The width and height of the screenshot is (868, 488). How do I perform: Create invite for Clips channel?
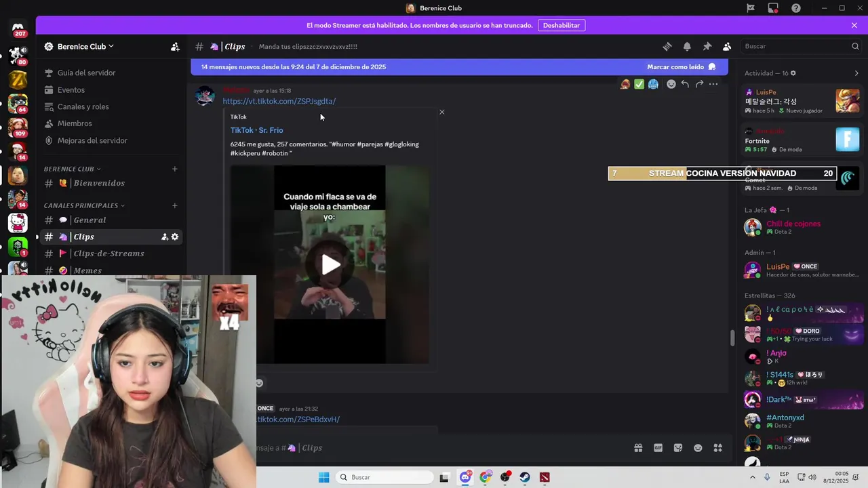click(164, 237)
